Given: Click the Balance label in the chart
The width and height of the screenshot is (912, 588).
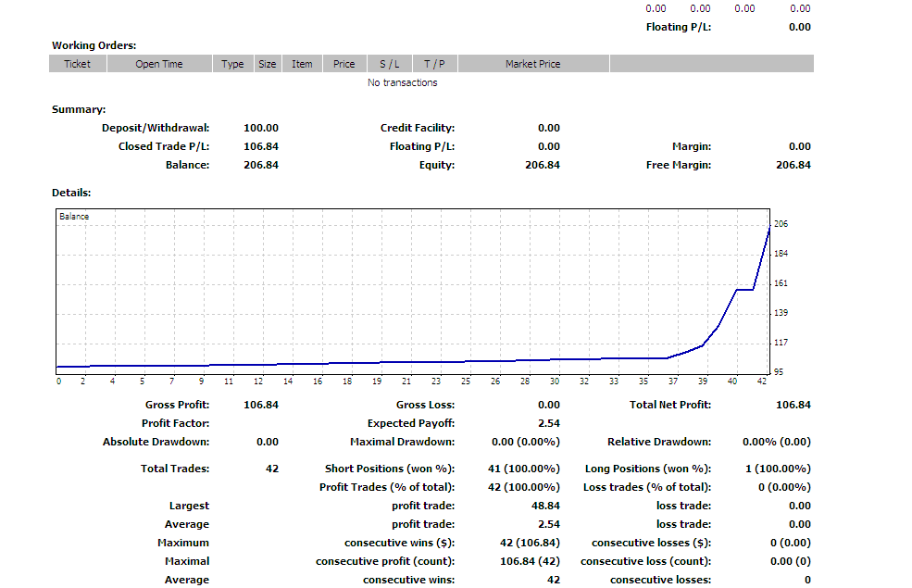Looking at the screenshot, I should (x=74, y=217).
